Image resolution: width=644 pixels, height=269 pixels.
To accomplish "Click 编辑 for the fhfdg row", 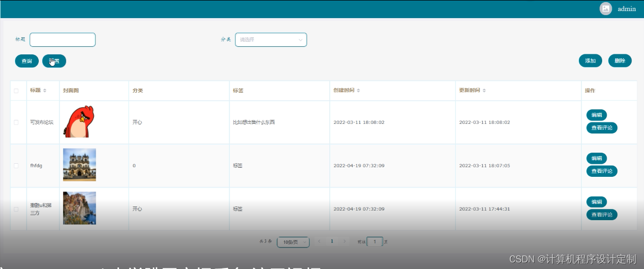I will tap(597, 158).
